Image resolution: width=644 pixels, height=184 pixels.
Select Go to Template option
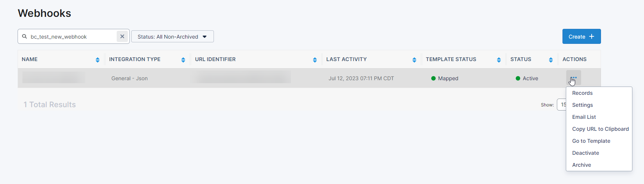591,141
